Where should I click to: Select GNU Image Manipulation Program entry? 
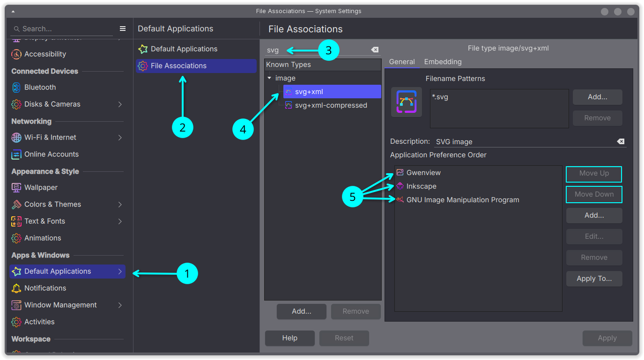click(x=478, y=200)
